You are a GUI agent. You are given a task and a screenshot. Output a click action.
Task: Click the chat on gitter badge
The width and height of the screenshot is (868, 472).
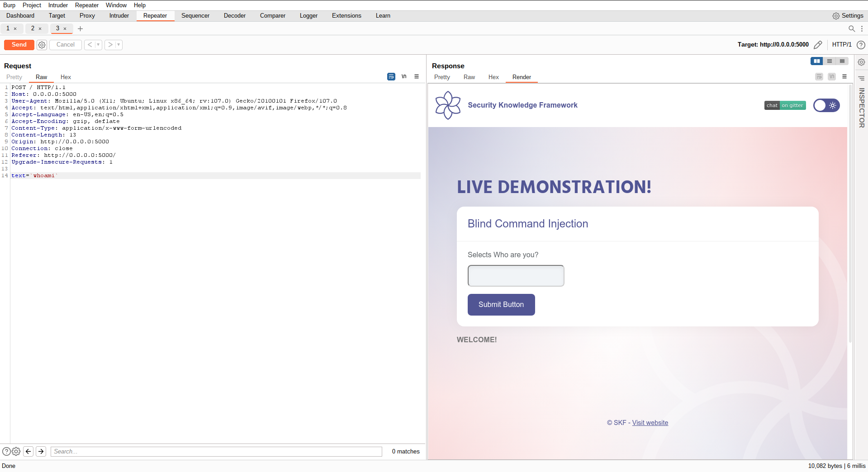pos(785,105)
